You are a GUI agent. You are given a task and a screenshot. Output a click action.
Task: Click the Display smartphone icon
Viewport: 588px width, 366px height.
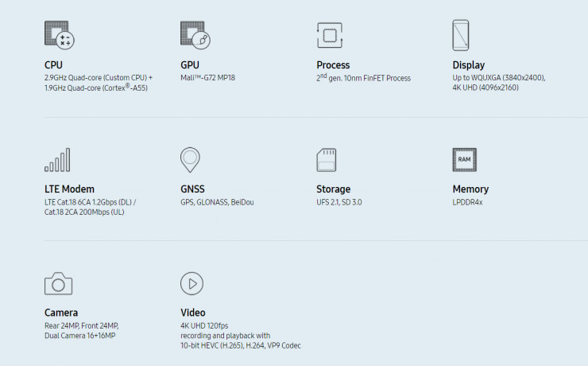click(461, 35)
